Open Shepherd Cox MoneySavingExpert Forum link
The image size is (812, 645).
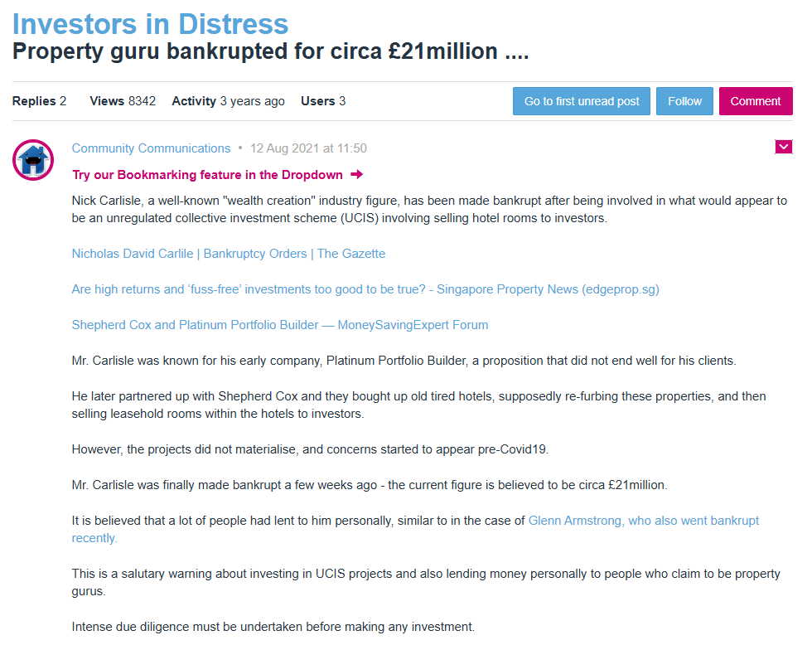pyautogui.click(x=280, y=325)
